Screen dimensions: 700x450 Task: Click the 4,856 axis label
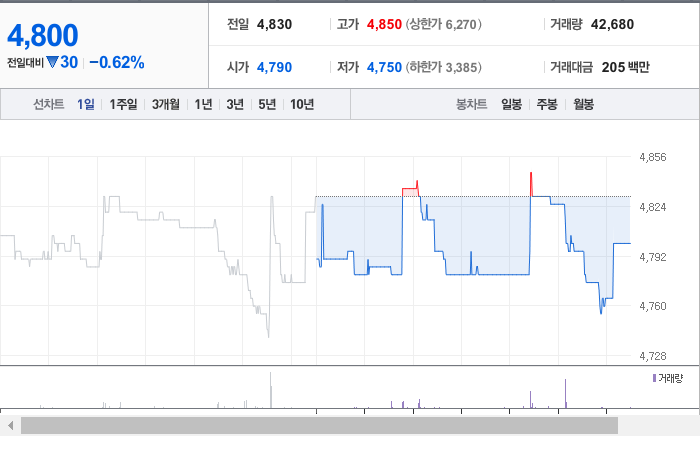coord(653,157)
